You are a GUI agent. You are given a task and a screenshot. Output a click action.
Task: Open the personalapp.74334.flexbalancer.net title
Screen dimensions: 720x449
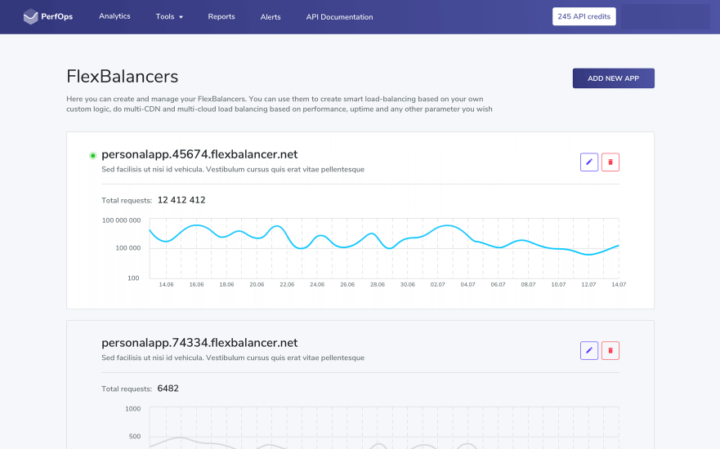pyautogui.click(x=199, y=343)
